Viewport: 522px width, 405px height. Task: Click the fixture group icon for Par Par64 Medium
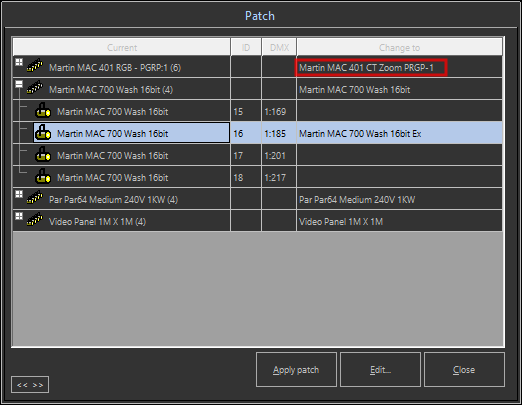pos(35,197)
